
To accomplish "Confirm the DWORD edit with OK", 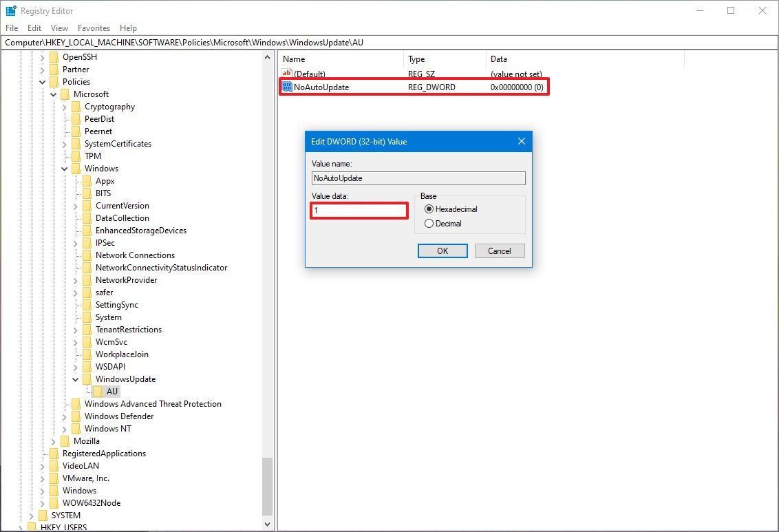I will pos(442,251).
